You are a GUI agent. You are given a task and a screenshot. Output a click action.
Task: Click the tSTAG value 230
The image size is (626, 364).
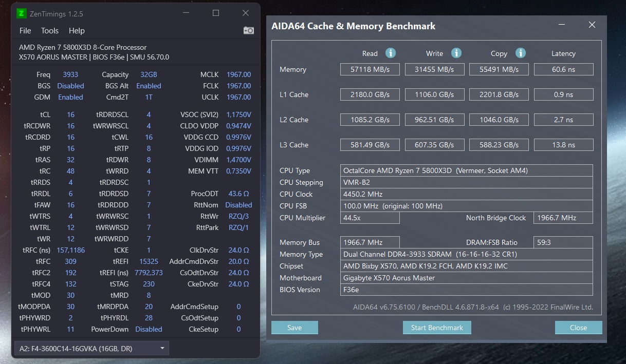tap(149, 284)
